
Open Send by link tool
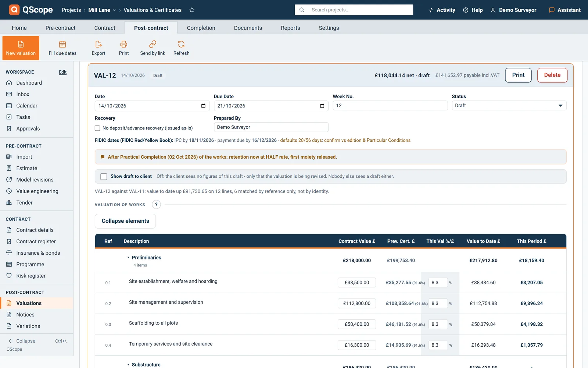(x=153, y=48)
